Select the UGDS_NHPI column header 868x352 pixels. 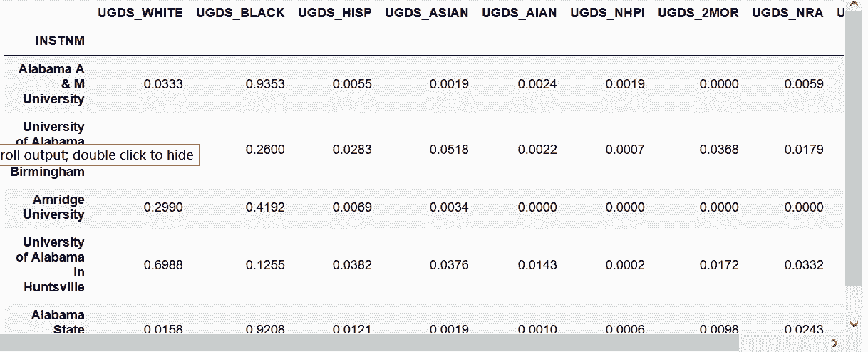click(608, 13)
